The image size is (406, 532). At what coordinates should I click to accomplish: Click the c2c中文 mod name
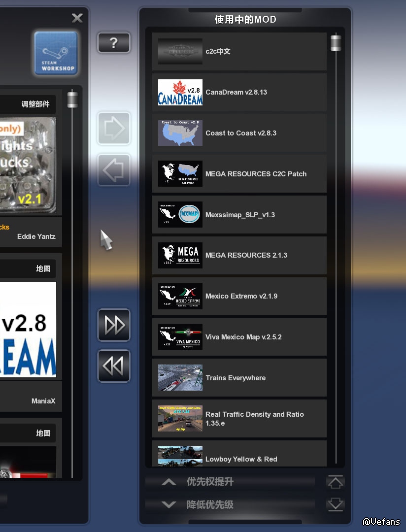pos(218,51)
